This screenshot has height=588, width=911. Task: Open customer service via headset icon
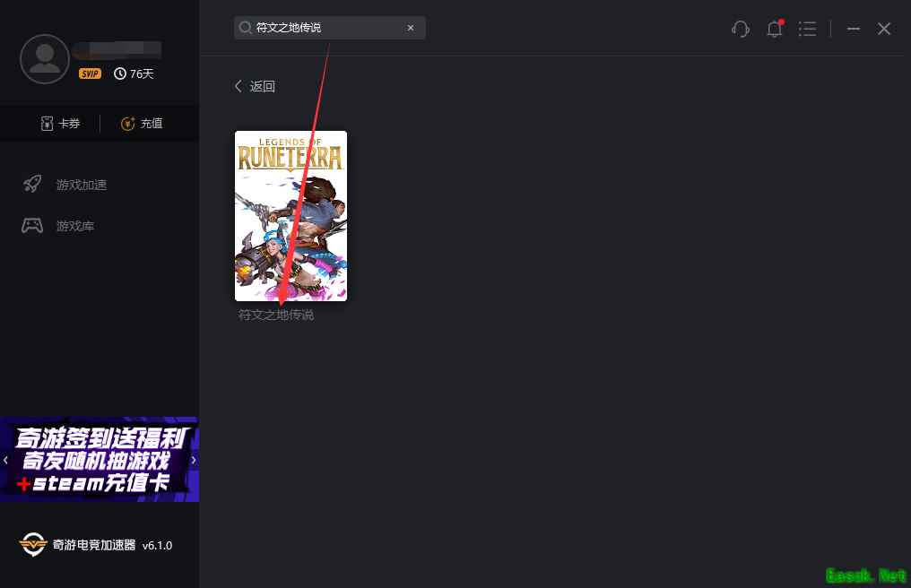pos(741,29)
